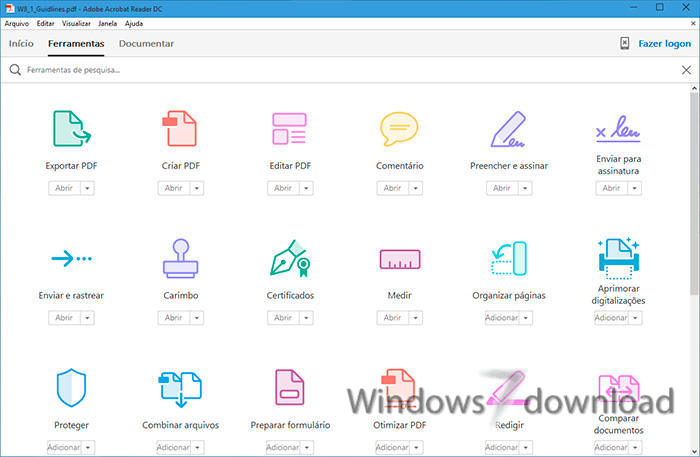
Task: Click the Adobe PDF icon in the title bar
Action: 9,8
